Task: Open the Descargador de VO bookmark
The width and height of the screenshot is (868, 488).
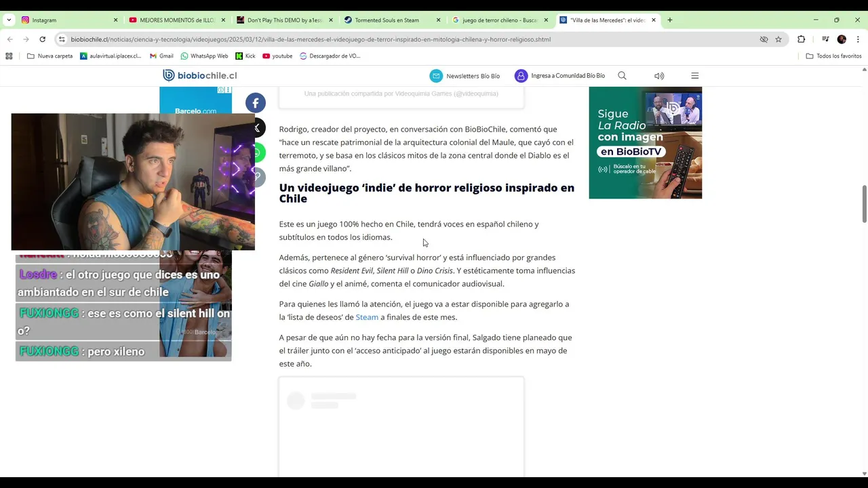Action: pyautogui.click(x=330, y=56)
